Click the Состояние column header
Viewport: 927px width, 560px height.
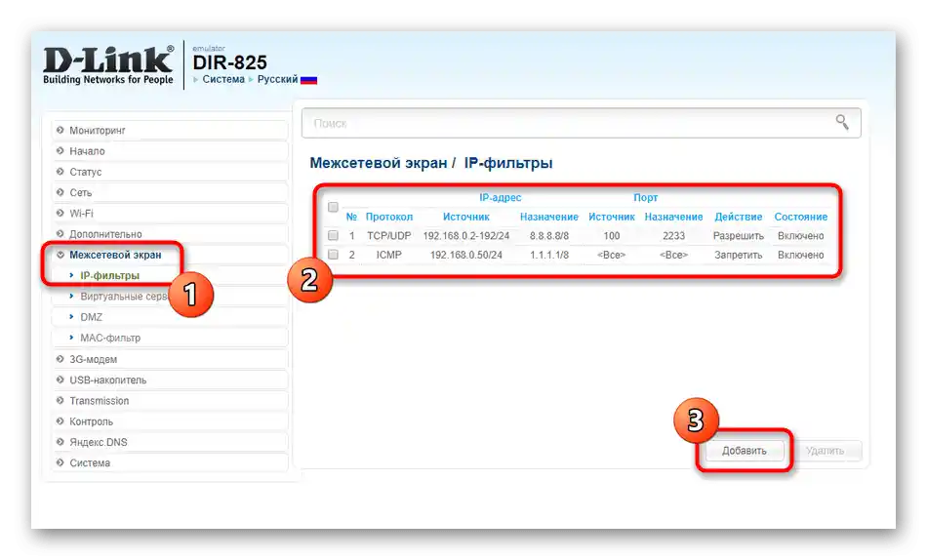click(801, 217)
